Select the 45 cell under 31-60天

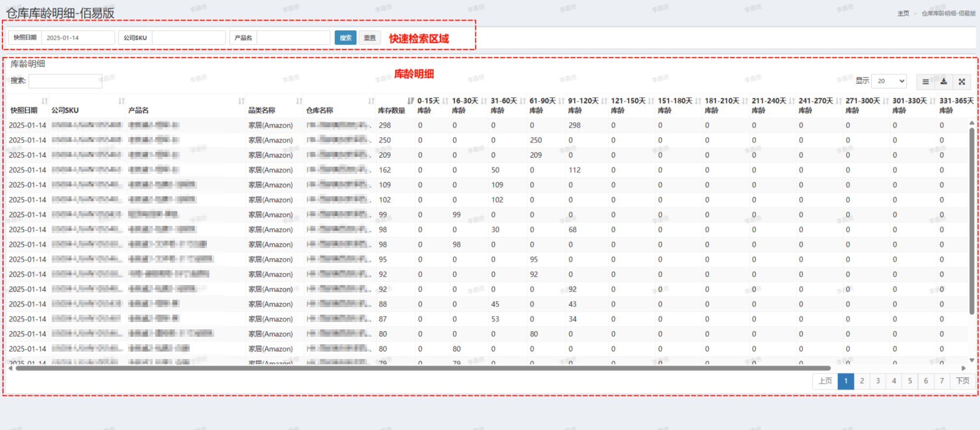coord(495,304)
